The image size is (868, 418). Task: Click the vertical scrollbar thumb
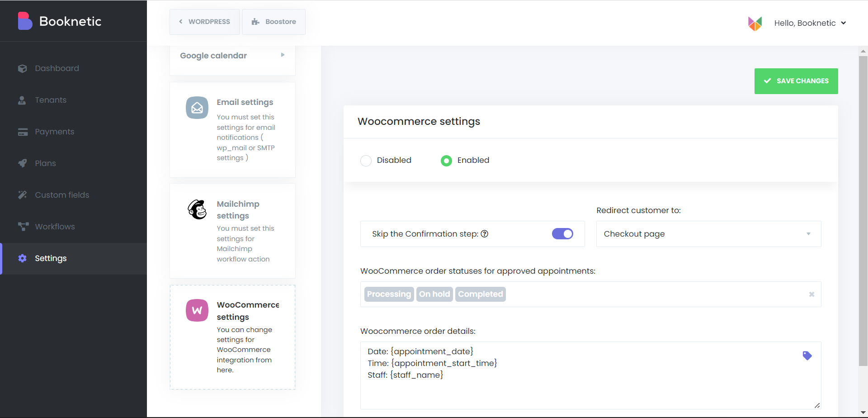coord(863,211)
